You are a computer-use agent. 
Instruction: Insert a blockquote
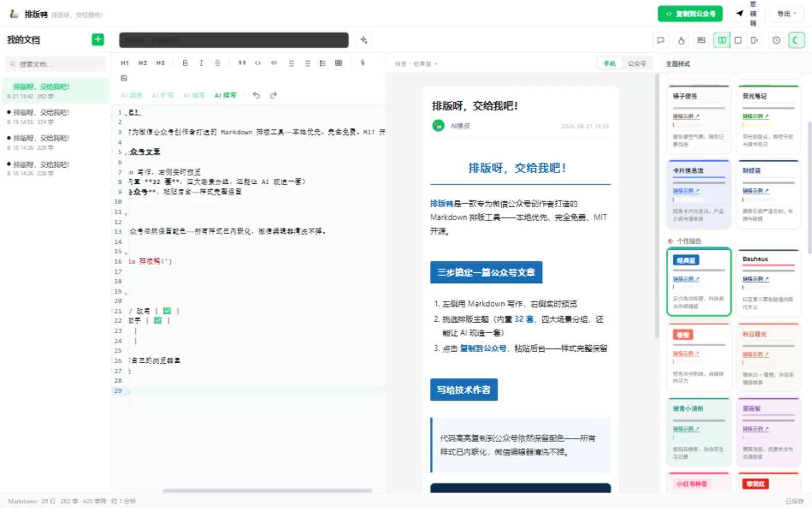tap(242, 63)
